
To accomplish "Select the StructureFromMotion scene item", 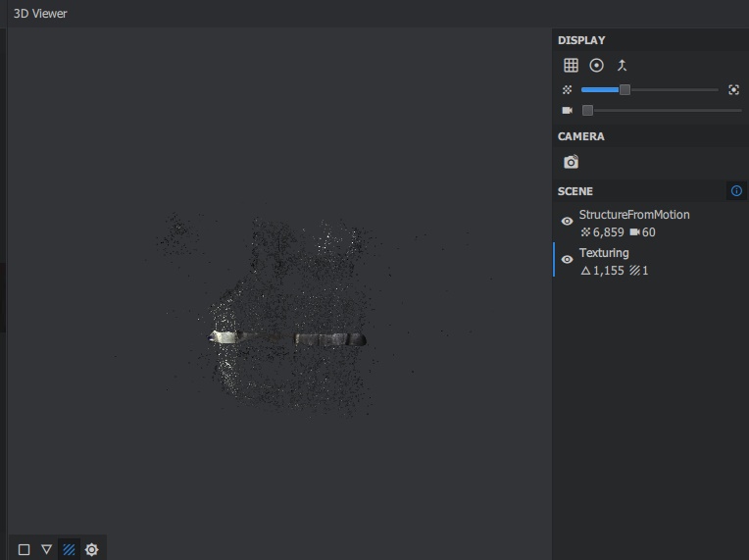I will [x=651, y=224].
